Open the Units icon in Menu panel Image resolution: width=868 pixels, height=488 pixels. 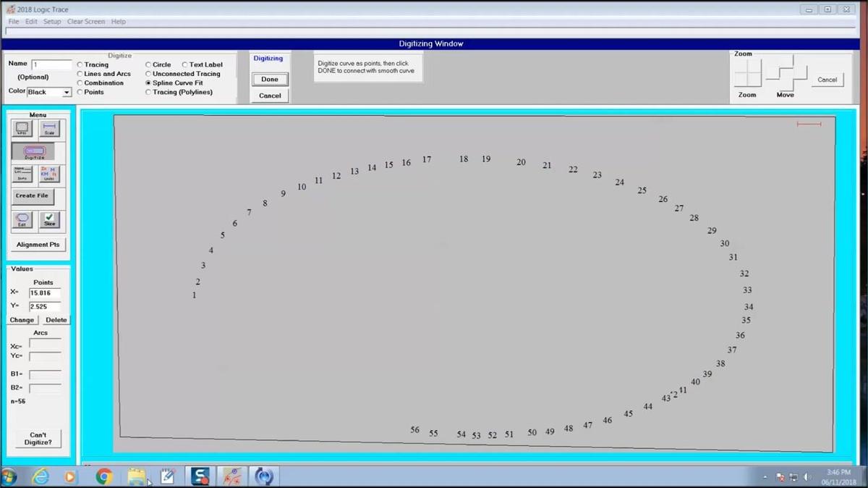pyautogui.click(x=49, y=174)
